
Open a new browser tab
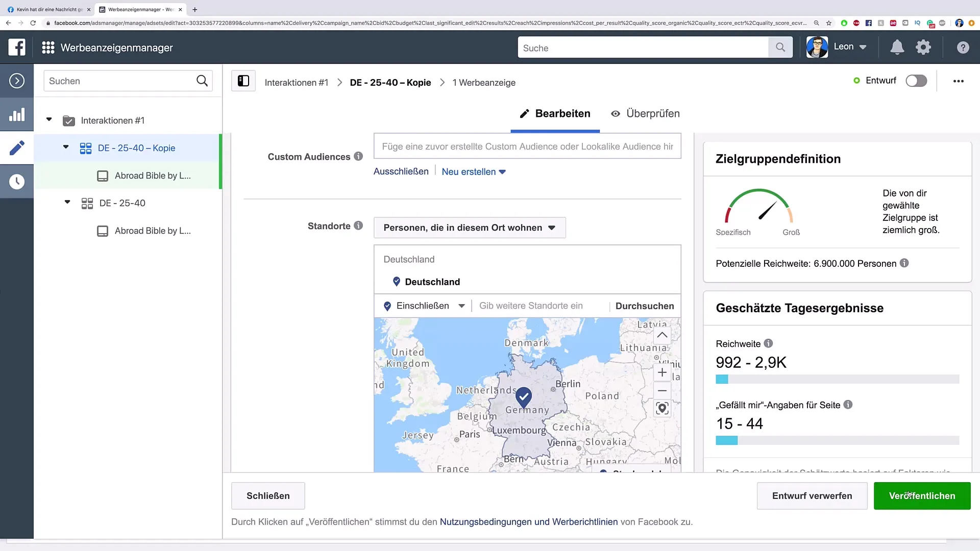194,9
